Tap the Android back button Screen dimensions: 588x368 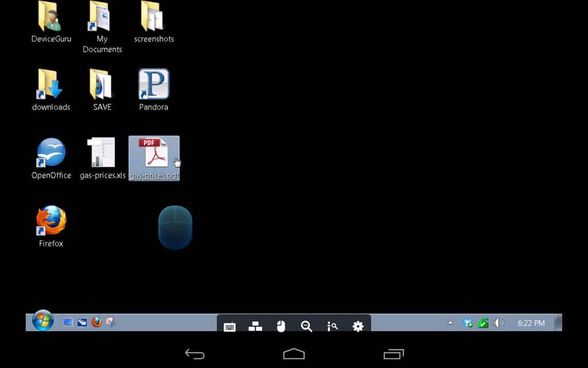(195, 354)
